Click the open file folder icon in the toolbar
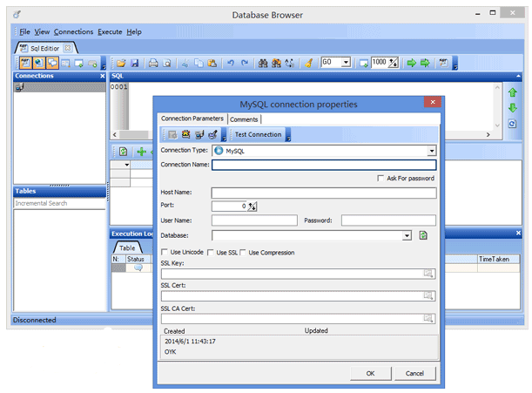Screen dimensions: 532x393 121,64
